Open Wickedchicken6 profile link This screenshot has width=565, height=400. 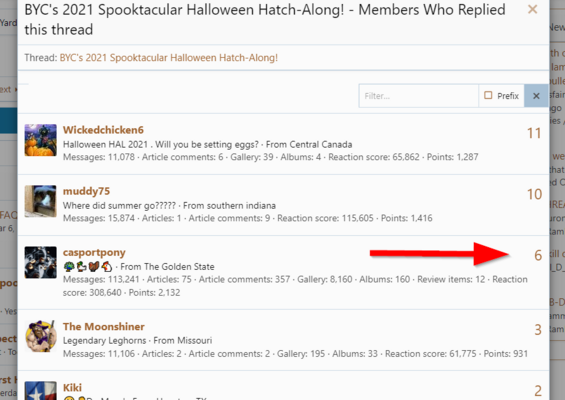pyautogui.click(x=103, y=130)
